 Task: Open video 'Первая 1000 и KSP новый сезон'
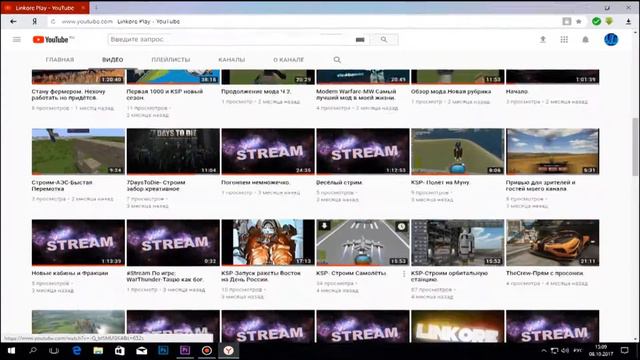165,95
